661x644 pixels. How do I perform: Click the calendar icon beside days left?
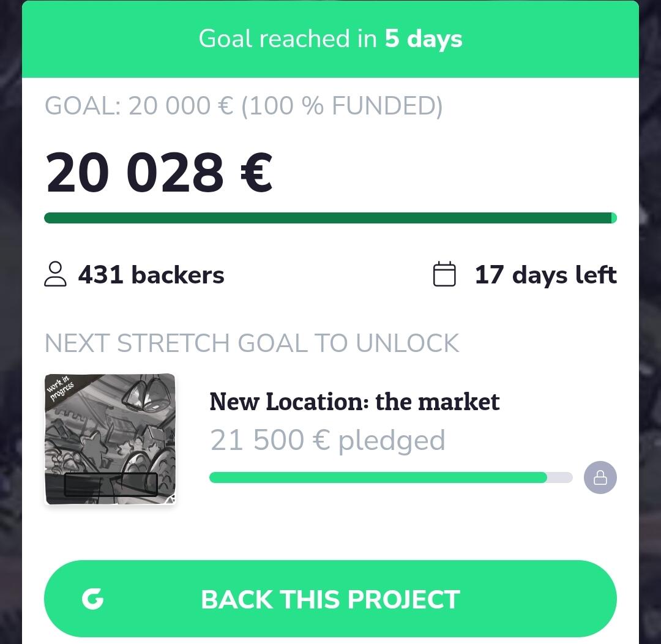click(444, 274)
